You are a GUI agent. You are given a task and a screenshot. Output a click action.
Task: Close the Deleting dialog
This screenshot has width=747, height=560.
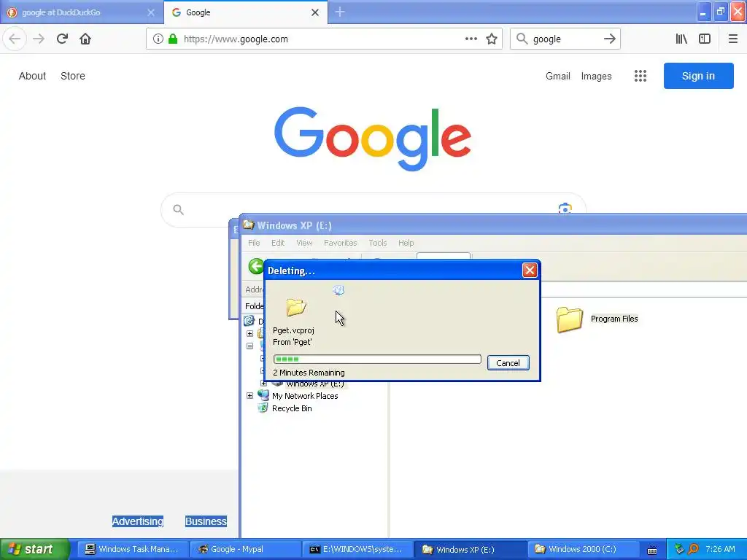pyautogui.click(x=530, y=271)
